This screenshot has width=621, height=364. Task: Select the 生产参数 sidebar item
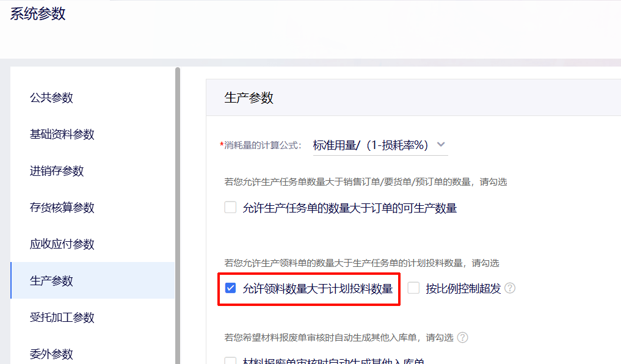92,280
